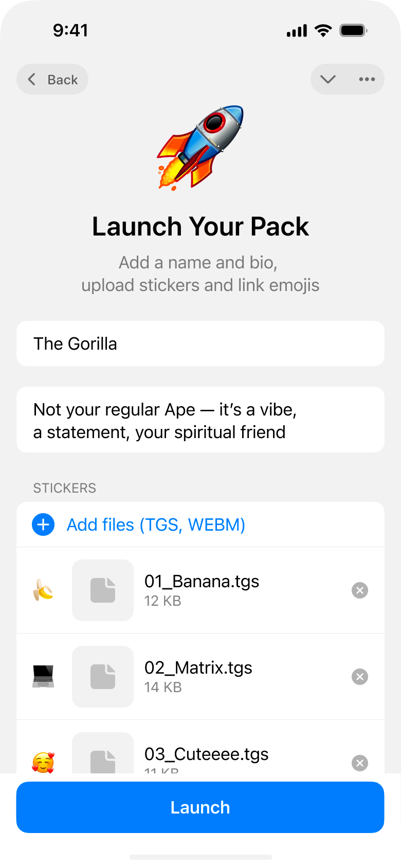
Task: Remove 01_Banana.tgs from the list
Action: tap(360, 590)
